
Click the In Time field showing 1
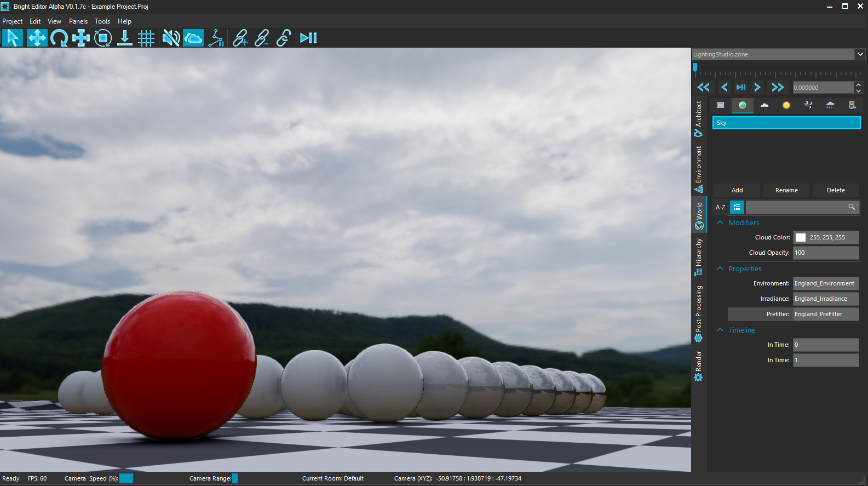pos(826,360)
